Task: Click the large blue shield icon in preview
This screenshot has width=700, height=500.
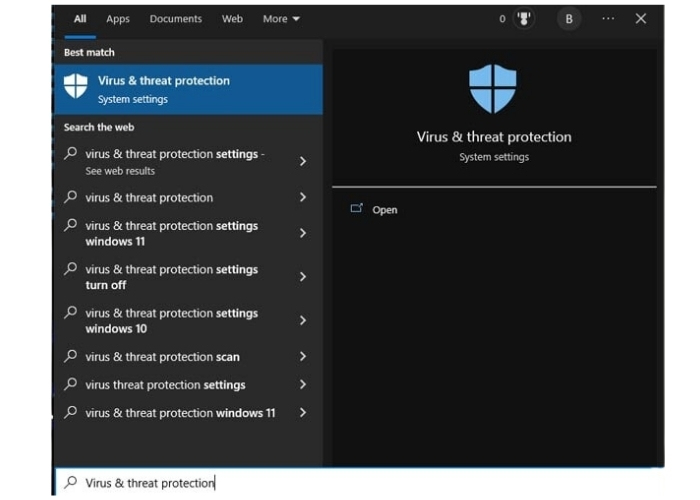Action: click(x=493, y=88)
